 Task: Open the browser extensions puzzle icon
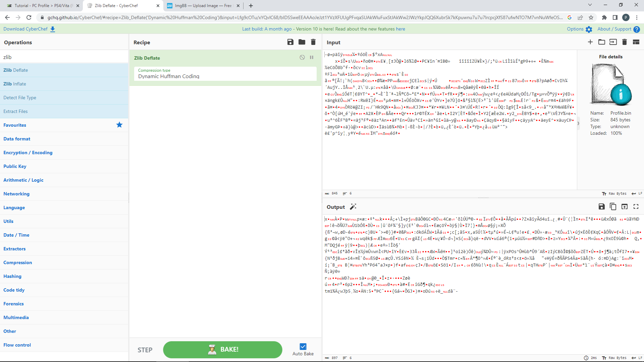(x=604, y=17)
